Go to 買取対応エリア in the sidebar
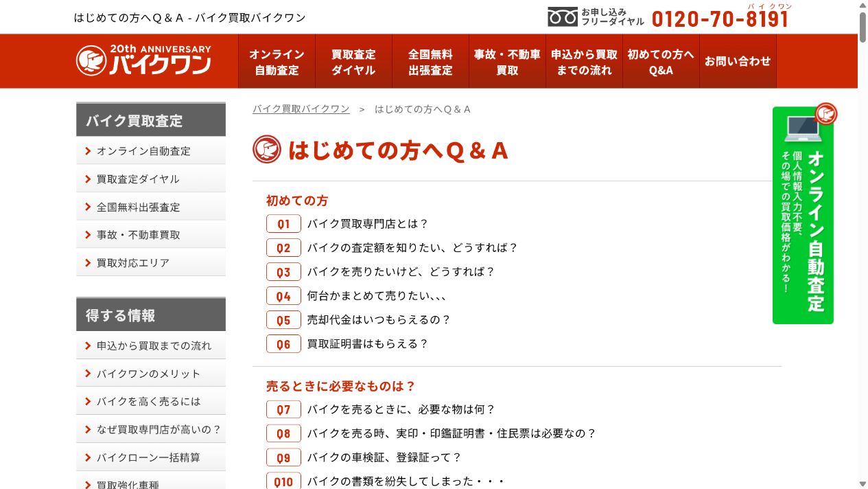The height and width of the screenshot is (489, 868). pyautogui.click(x=151, y=262)
